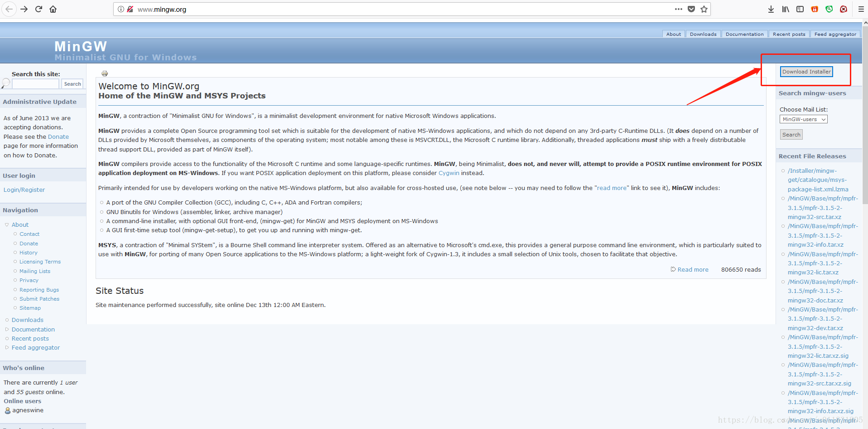Open the browser Library icon
Image resolution: width=868 pixels, height=429 pixels.
(x=786, y=9)
